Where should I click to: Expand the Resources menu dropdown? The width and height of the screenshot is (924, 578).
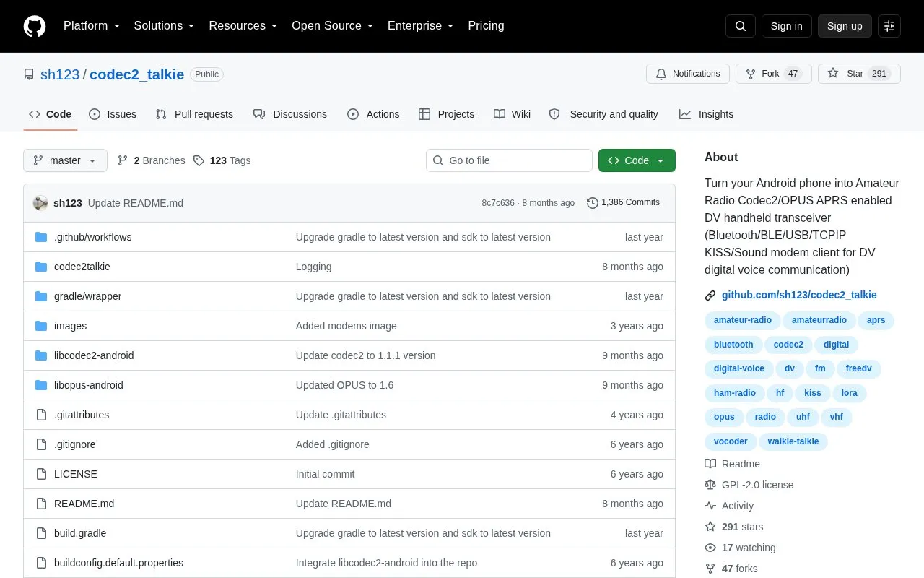243,26
